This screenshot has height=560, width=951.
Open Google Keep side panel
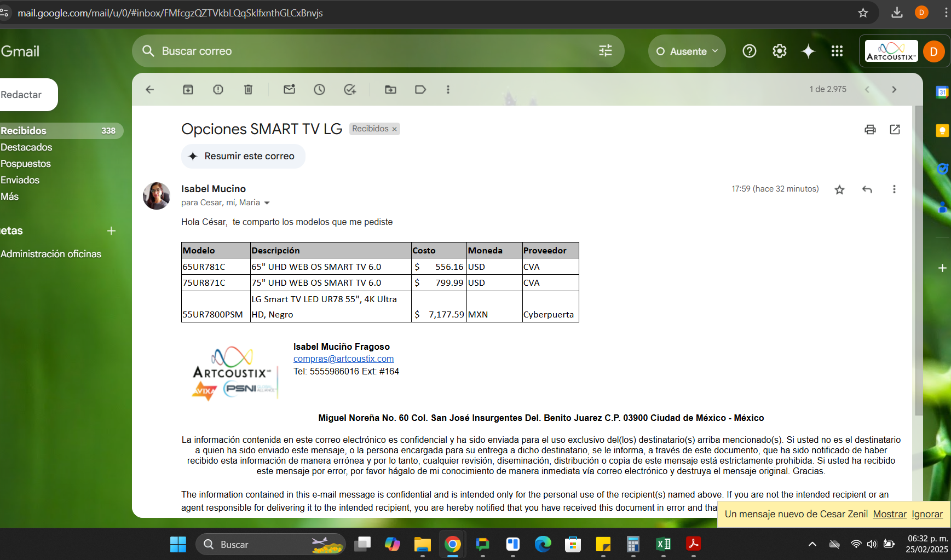pyautogui.click(x=942, y=130)
